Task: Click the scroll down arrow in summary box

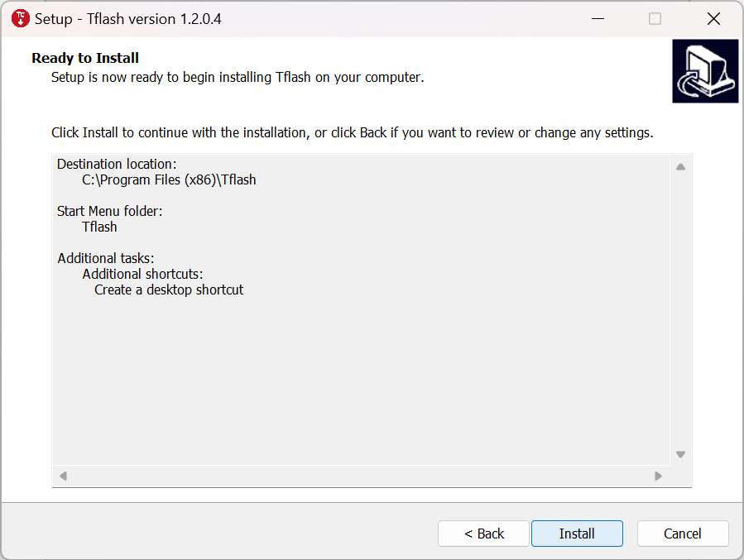Action: [680, 454]
